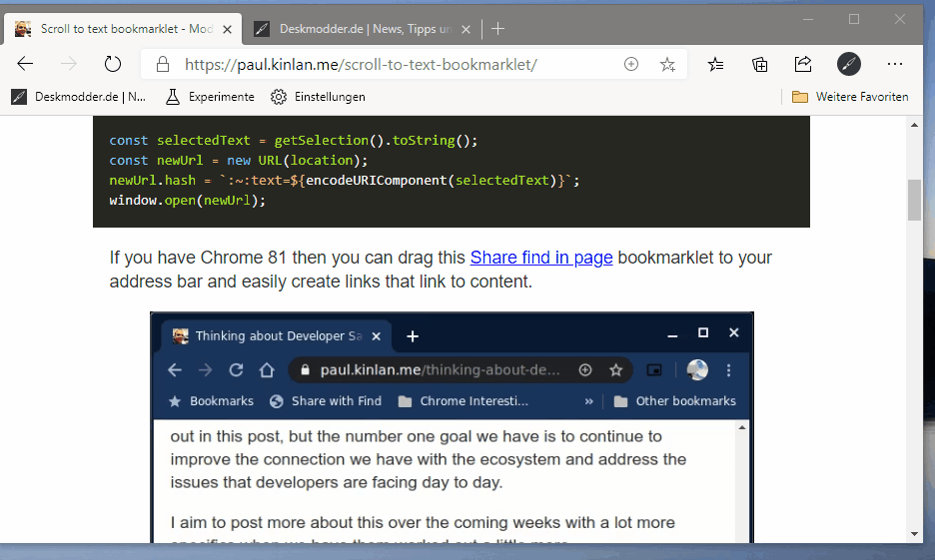Screen dimensions: 935x560
Task: Click the 'const newUrl = new URL(location);' line
Action: click(x=239, y=161)
